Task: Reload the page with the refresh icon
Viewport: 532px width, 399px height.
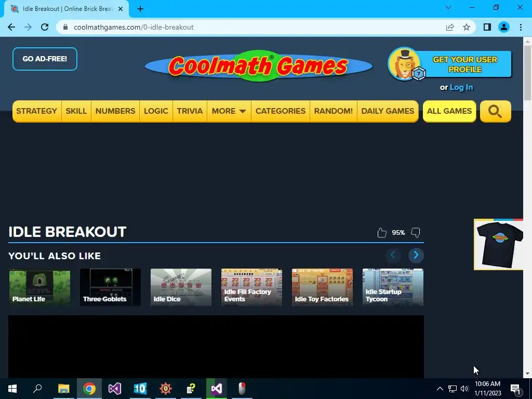Action: (45, 27)
